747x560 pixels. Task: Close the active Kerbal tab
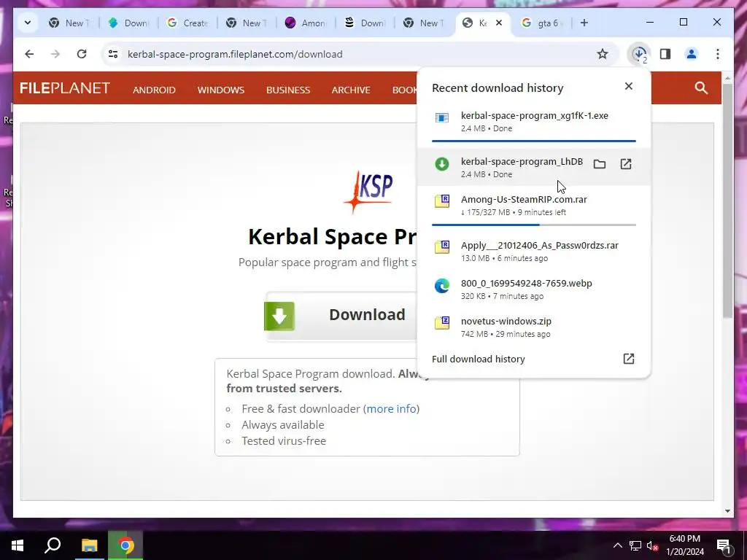499,23
